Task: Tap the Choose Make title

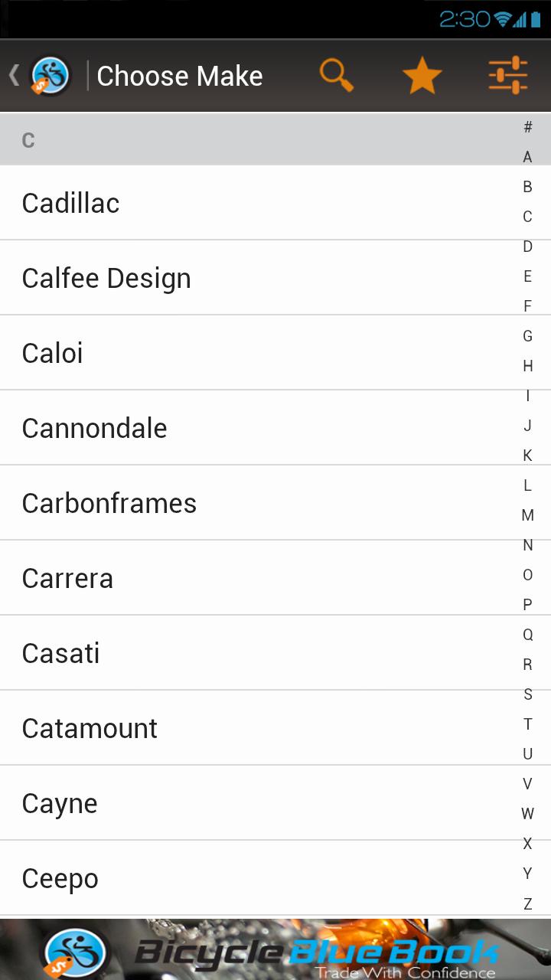Action: [x=180, y=76]
